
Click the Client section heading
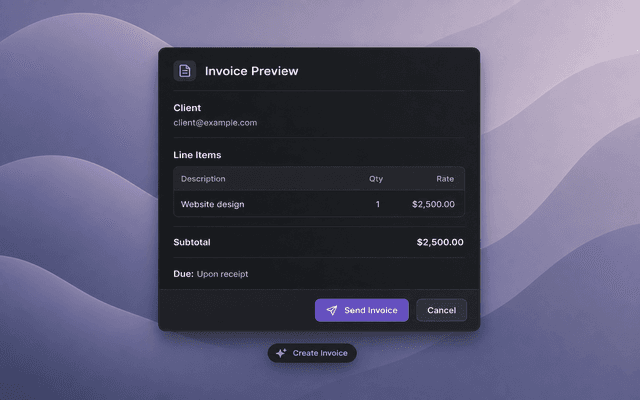pos(187,108)
